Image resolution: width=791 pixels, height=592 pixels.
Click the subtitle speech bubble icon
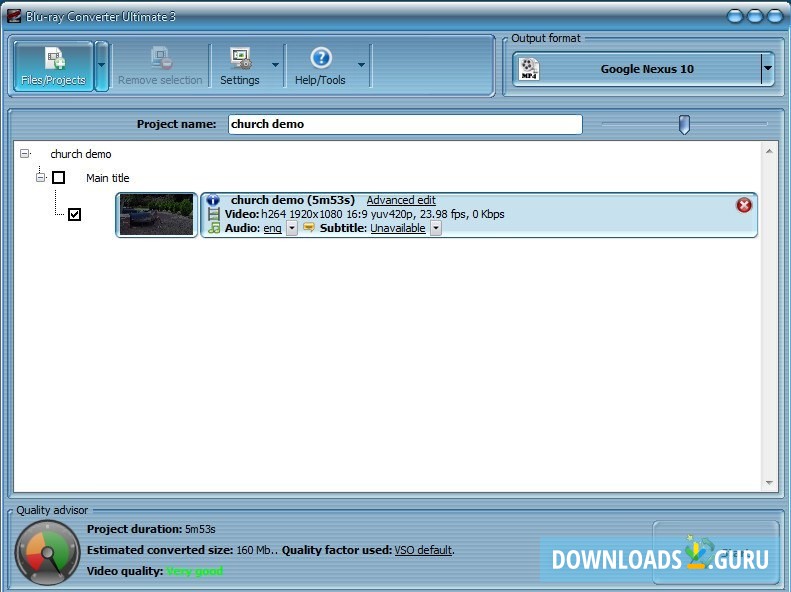coord(309,228)
